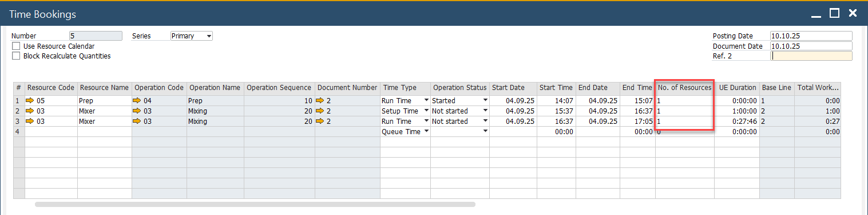Image resolution: width=868 pixels, height=215 pixels.
Task: Click the Resource Code column header
Action: click(x=51, y=88)
